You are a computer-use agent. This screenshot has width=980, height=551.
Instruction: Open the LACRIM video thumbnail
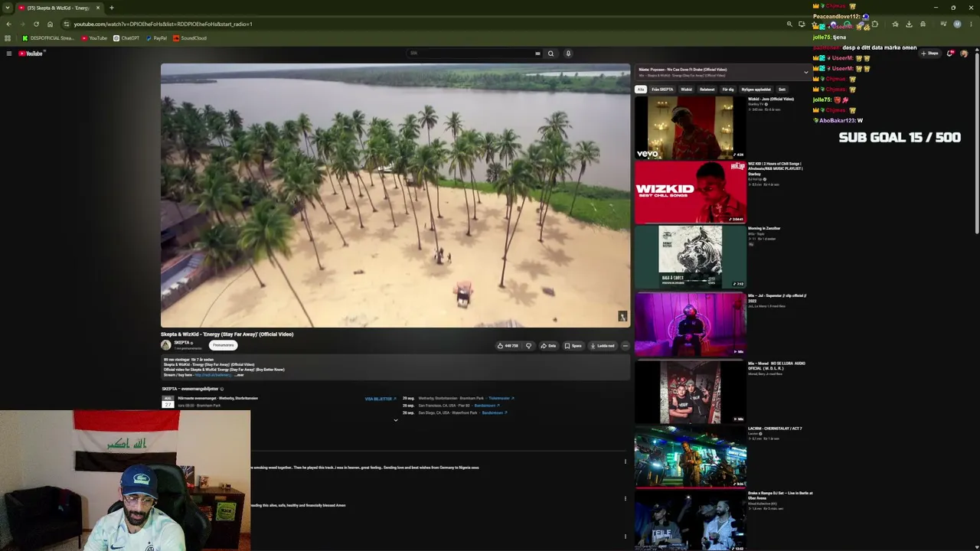[690, 457]
